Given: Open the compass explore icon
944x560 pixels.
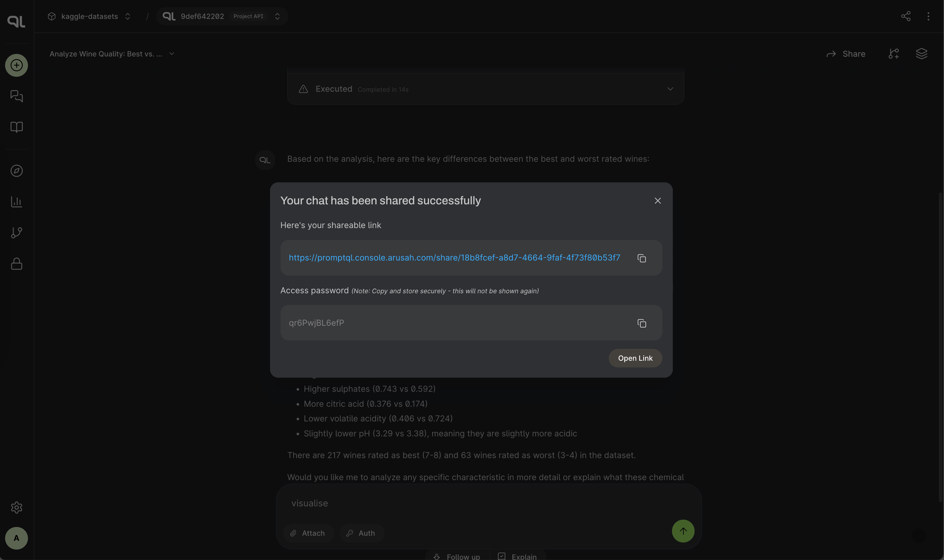Looking at the screenshot, I should (x=16, y=171).
